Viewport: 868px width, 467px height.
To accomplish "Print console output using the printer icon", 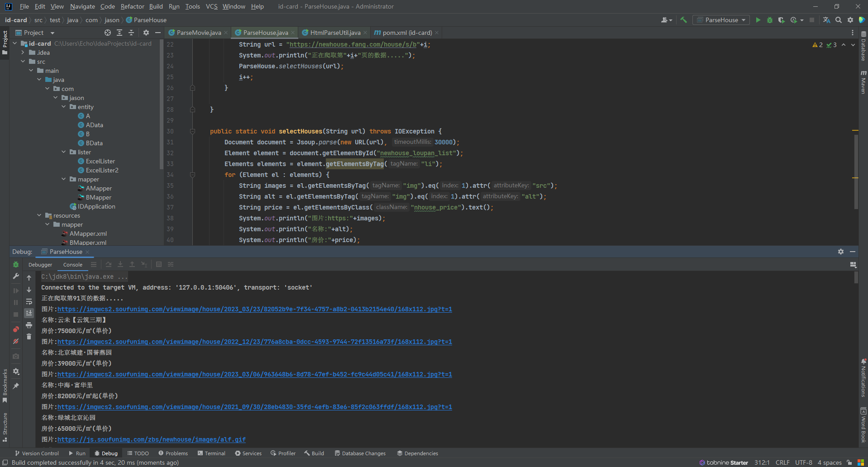I will click(29, 325).
